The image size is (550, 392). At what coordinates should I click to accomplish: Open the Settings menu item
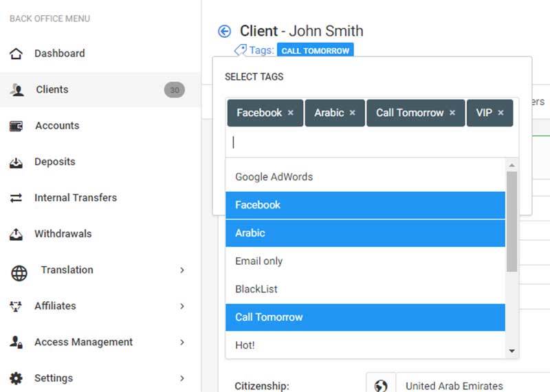(x=54, y=378)
